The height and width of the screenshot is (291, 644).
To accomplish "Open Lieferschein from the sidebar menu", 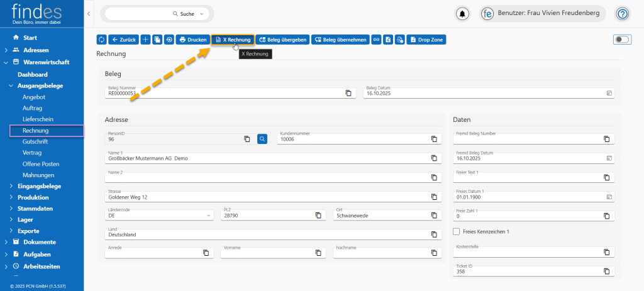I will [38, 119].
